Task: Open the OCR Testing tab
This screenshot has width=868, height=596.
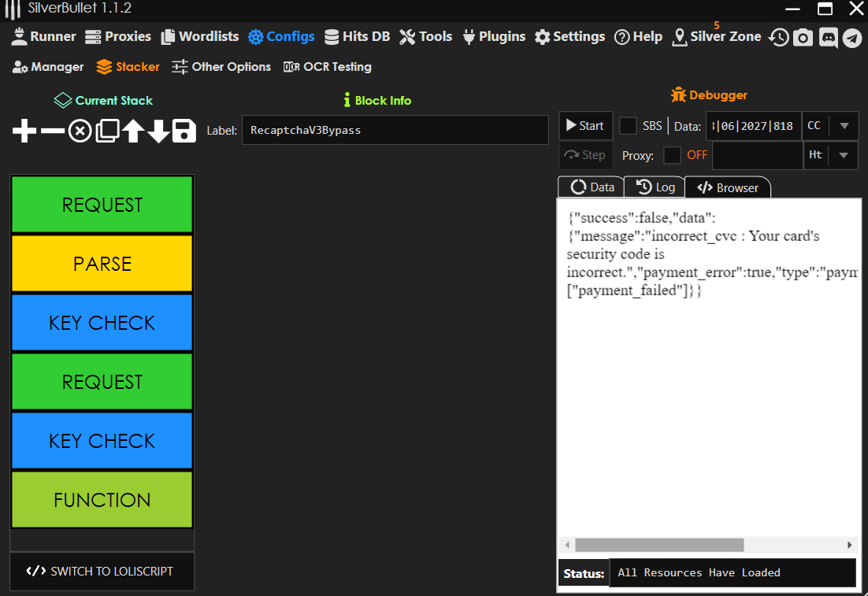Action: (328, 67)
